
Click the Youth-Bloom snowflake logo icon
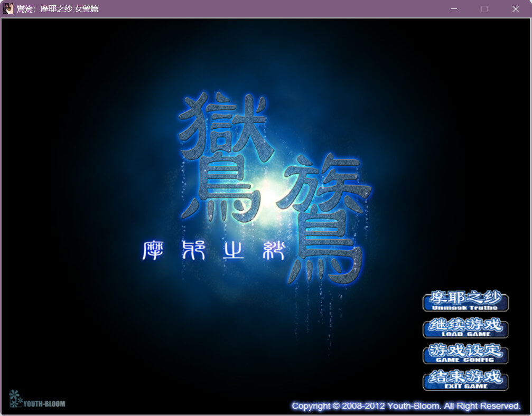pos(15,399)
